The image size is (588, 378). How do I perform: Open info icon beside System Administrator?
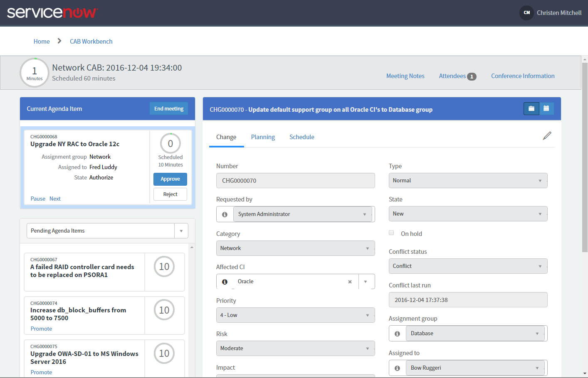[225, 214]
